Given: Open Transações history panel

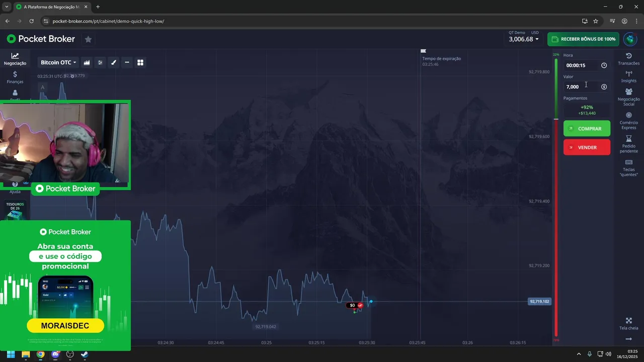Looking at the screenshot, I should [x=629, y=59].
